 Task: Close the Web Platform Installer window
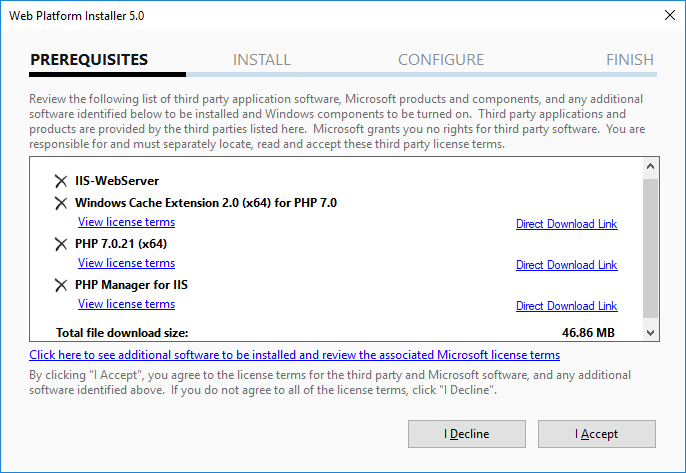coord(669,15)
